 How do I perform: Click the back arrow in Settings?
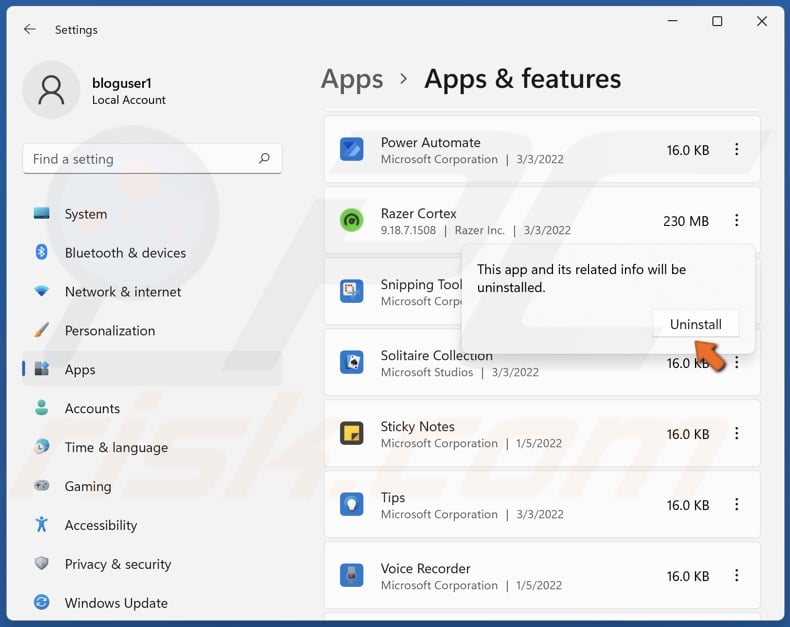[30, 29]
